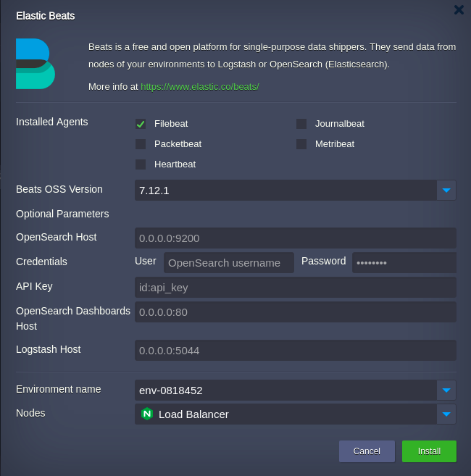Click the Nodes label
This screenshot has height=476, width=471.
(x=30, y=413)
